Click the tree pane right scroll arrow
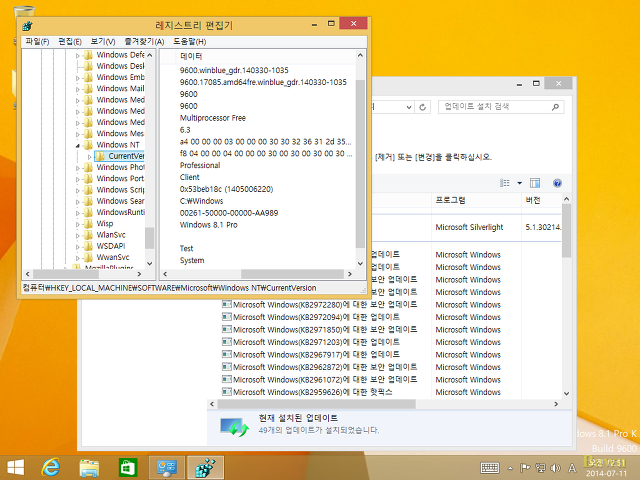The image size is (640, 480). point(139,274)
